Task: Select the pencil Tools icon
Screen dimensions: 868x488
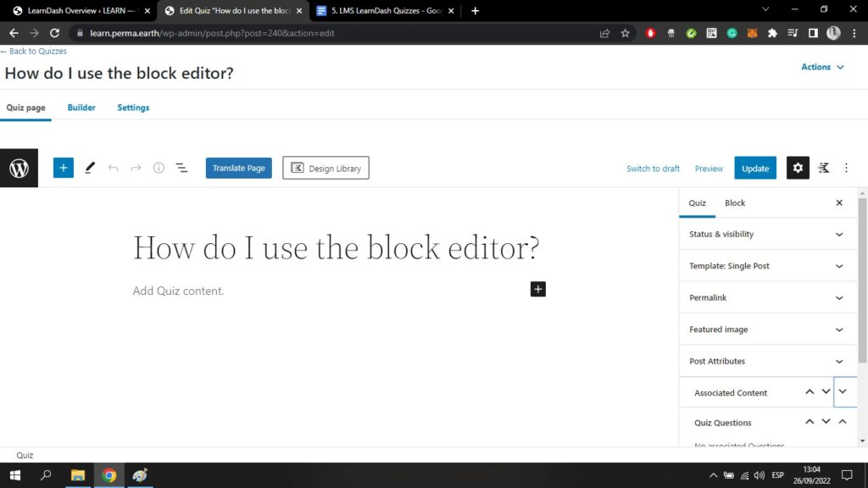Action: [x=90, y=168]
